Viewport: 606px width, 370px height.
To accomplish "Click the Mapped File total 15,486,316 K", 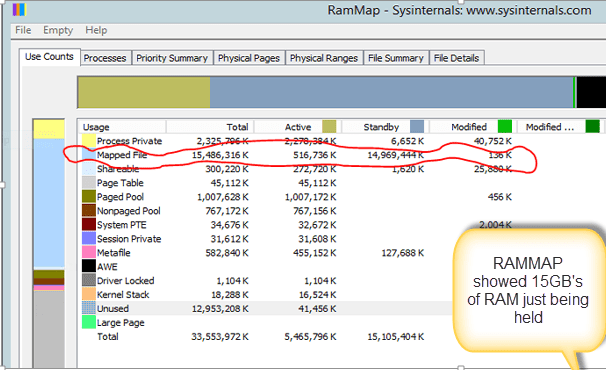I will click(x=220, y=155).
